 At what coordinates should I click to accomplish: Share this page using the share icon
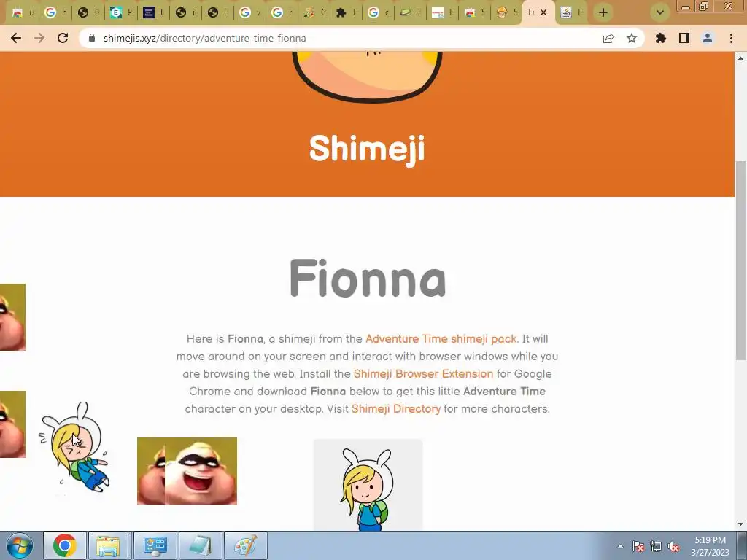click(x=608, y=38)
